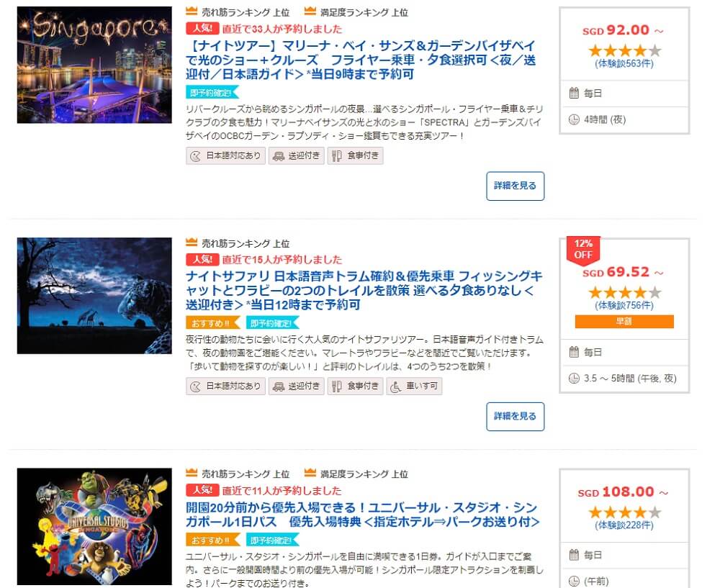
Task: View 体験談228件 reviews link
Action: (624, 525)
